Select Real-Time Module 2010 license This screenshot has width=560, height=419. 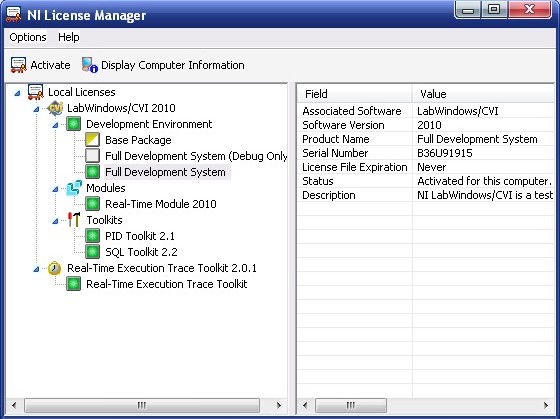pos(161,204)
